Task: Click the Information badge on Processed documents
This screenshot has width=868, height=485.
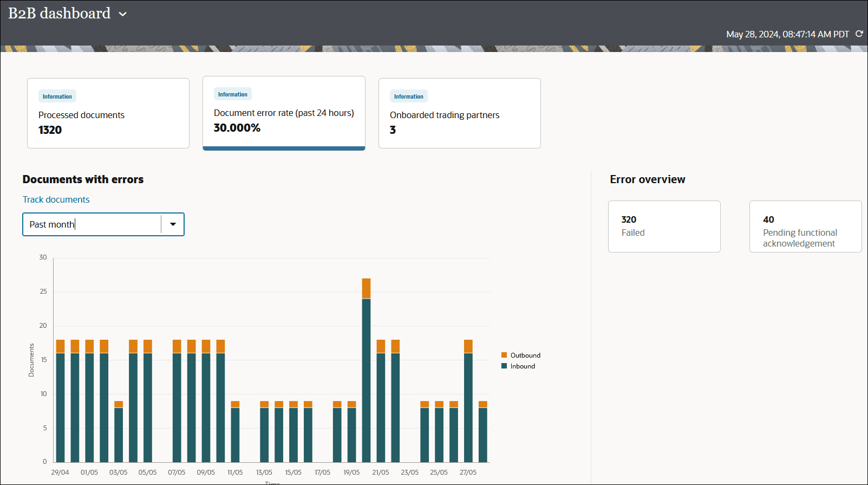Action: (x=57, y=96)
